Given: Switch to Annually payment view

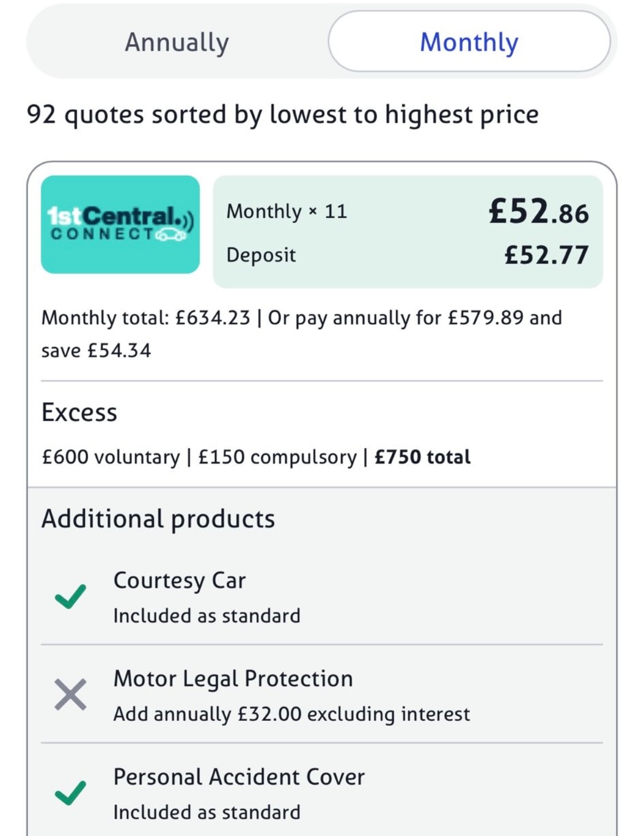Looking at the screenshot, I should (177, 42).
